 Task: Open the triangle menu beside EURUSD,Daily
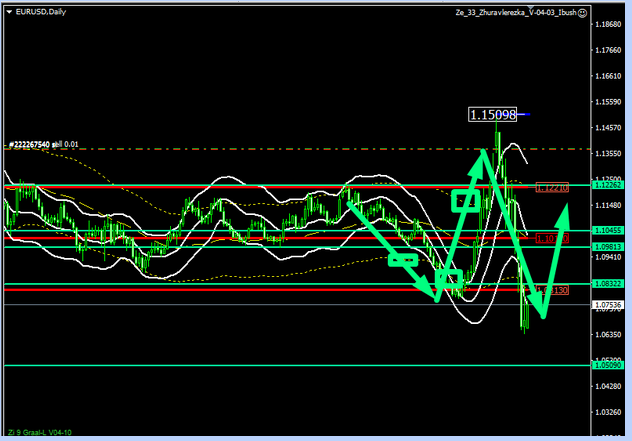(9, 9)
